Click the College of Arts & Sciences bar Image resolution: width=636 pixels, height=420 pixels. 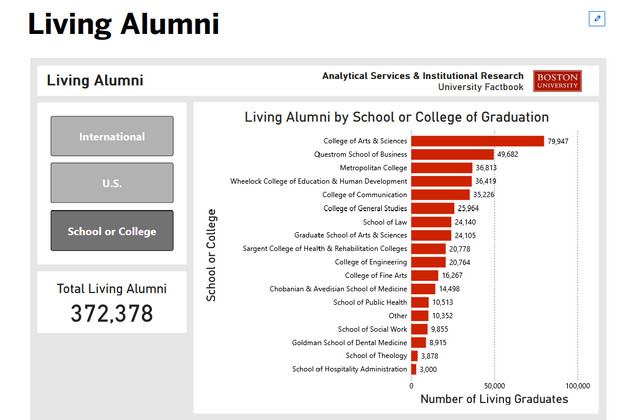click(x=477, y=141)
